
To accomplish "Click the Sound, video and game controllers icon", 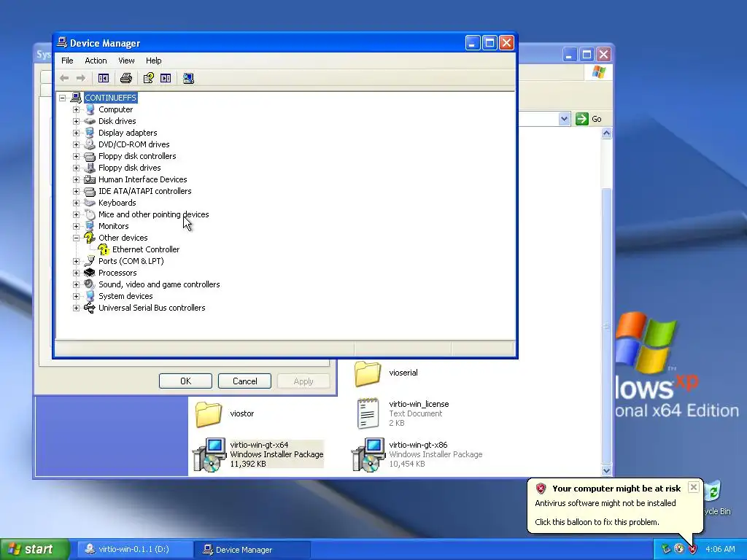I will (90, 284).
